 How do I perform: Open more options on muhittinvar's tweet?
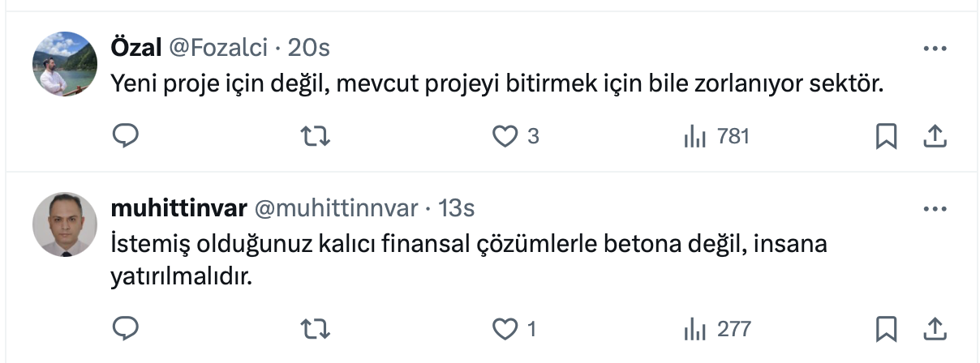click(x=935, y=209)
